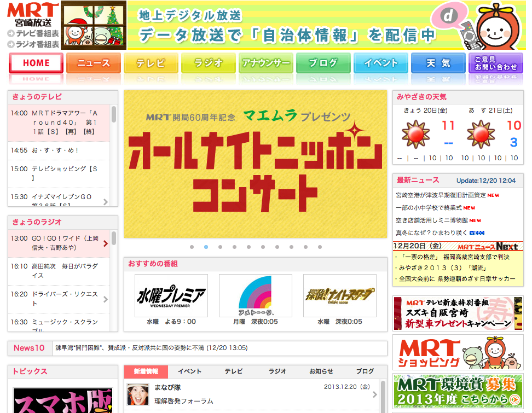Open the オールナイトニッポン コンサート main banner

(x=256, y=164)
